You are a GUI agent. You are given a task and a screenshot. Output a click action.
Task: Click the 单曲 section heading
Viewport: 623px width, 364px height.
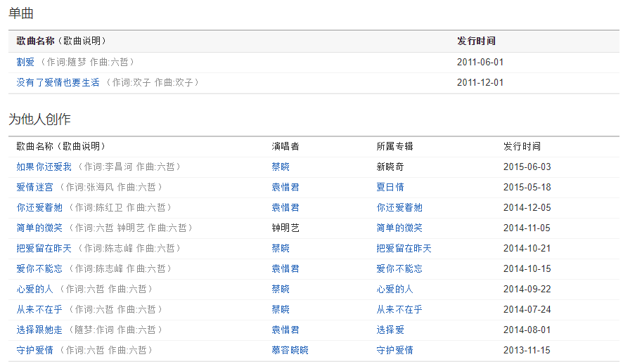(21, 13)
